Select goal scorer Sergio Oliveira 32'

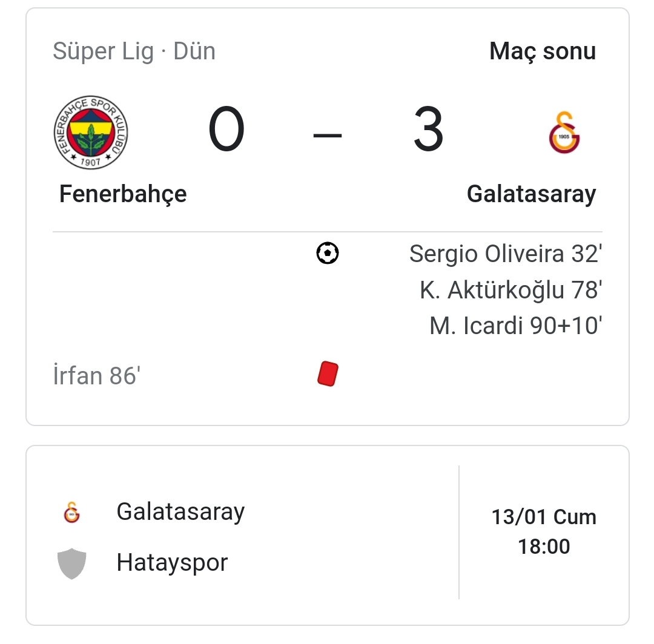point(506,254)
